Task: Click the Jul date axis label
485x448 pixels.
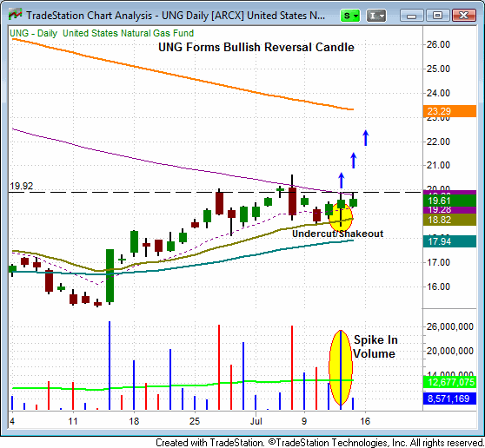Action: tap(256, 421)
